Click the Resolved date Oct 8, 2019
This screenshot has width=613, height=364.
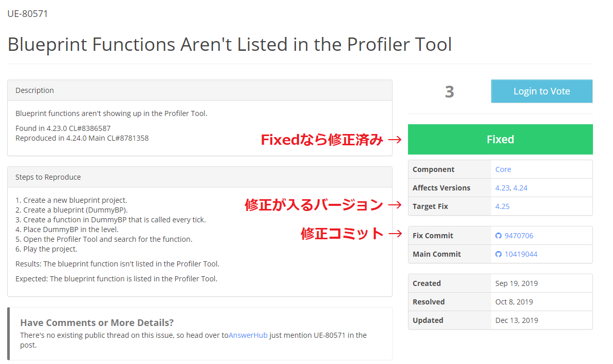pos(514,301)
